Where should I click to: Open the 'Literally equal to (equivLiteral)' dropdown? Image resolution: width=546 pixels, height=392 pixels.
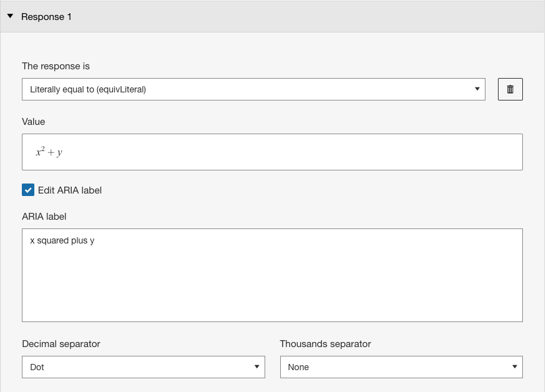[253, 89]
